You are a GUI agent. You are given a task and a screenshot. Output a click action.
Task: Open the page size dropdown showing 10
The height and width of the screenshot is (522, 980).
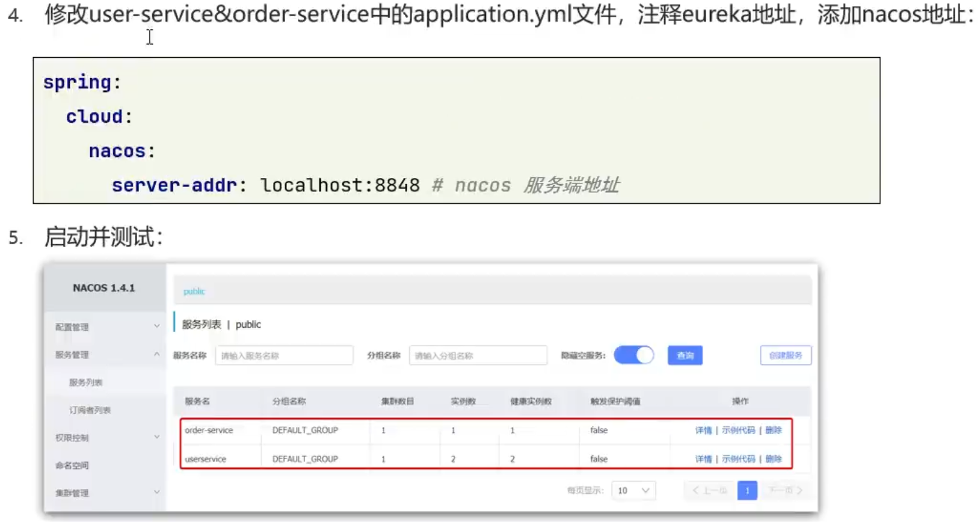coord(633,491)
